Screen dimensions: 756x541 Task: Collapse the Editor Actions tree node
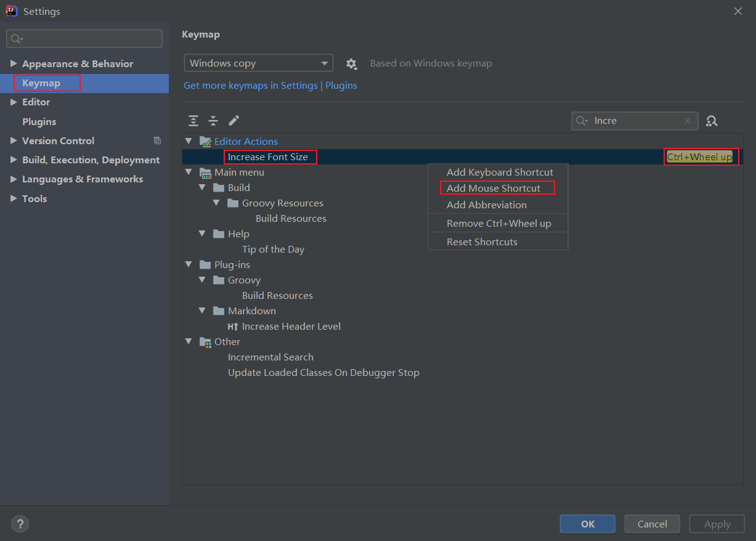(189, 142)
